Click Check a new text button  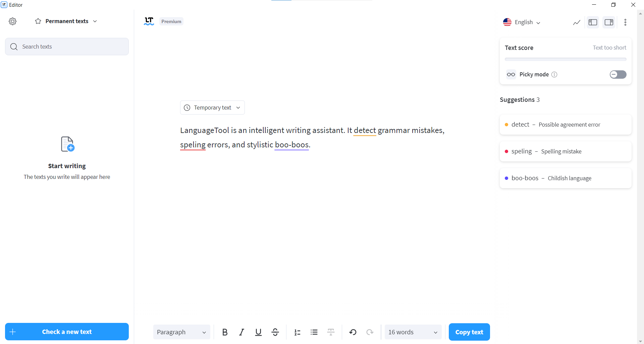tap(67, 332)
